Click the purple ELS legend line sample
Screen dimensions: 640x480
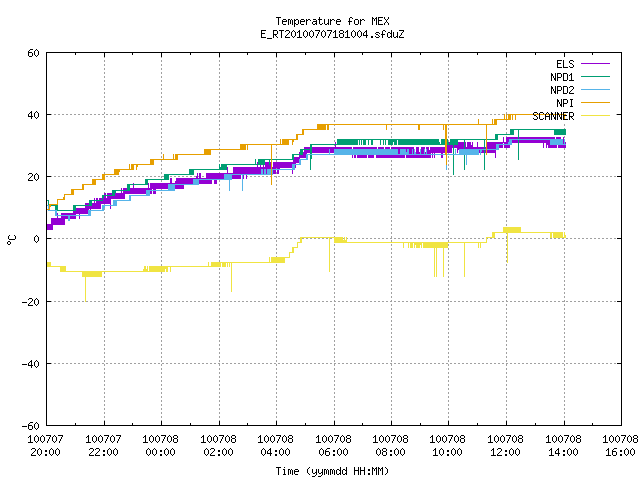595,64
